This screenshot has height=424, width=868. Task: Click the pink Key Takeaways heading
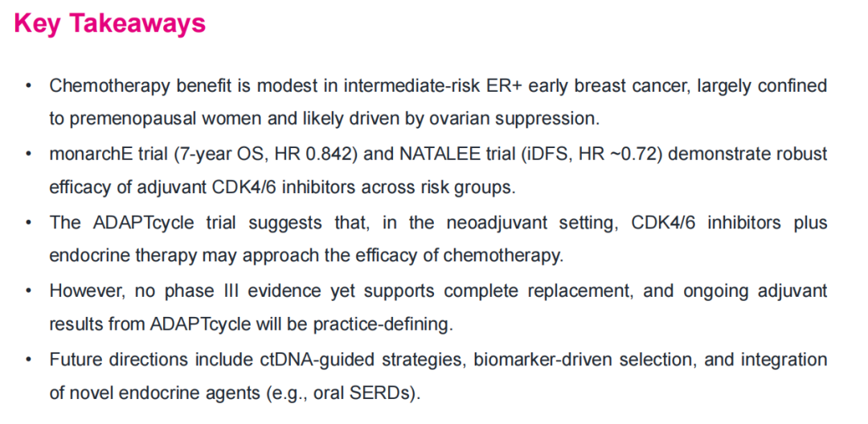[x=109, y=24]
